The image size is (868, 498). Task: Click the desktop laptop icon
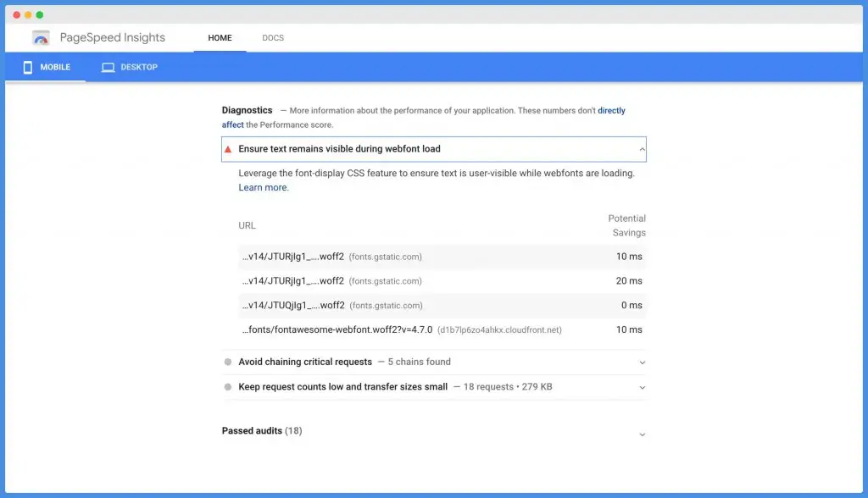(x=108, y=67)
